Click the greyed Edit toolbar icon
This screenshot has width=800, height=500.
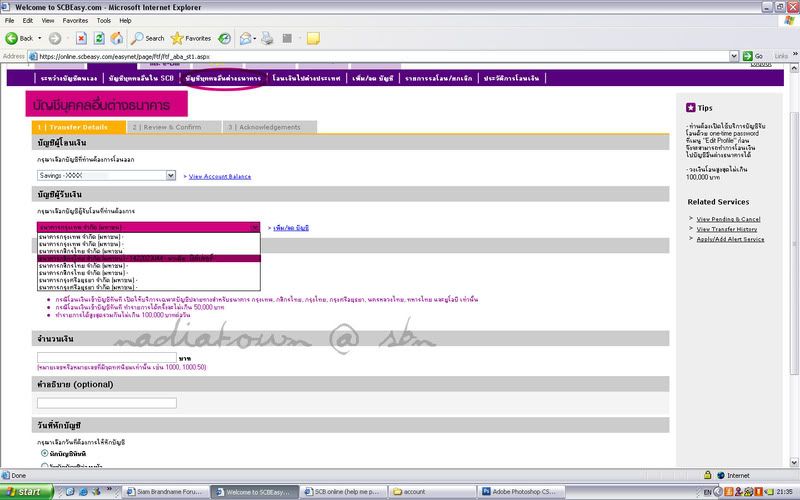[287, 38]
